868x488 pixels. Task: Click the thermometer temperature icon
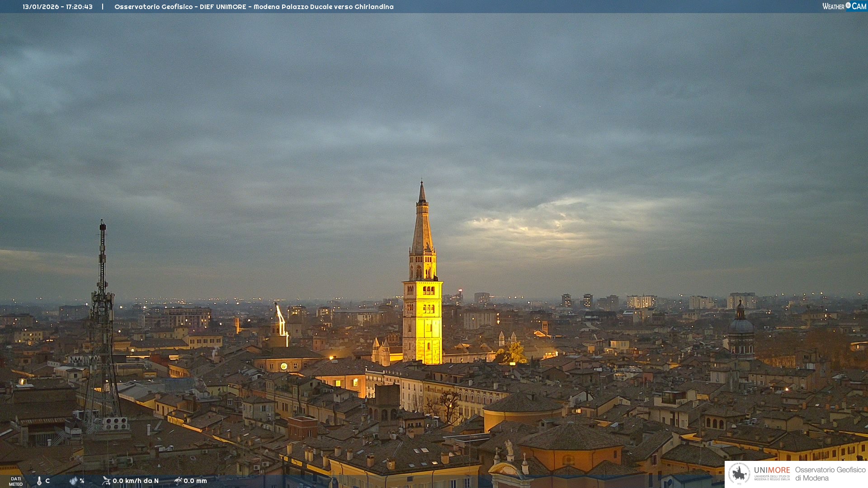coord(39,481)
